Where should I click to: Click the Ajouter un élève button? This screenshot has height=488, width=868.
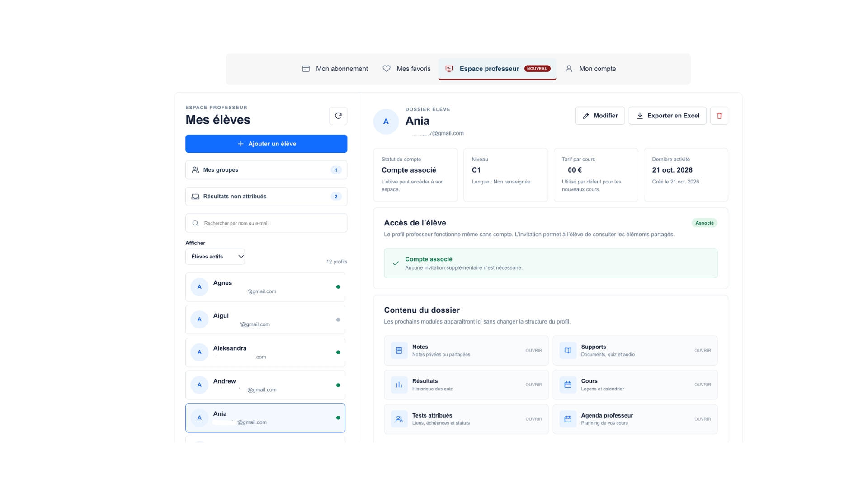point(266,144)
